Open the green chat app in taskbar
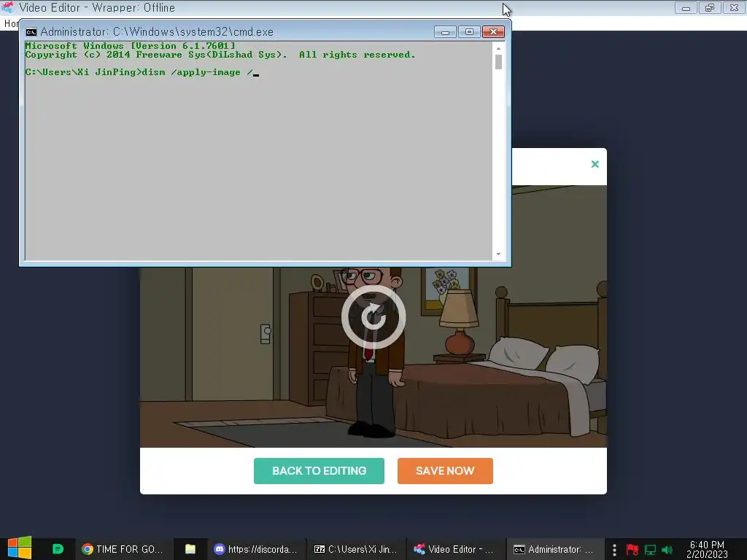Image resolution: width=747 pixels, height=560 pixels. (x=58, y=549)
